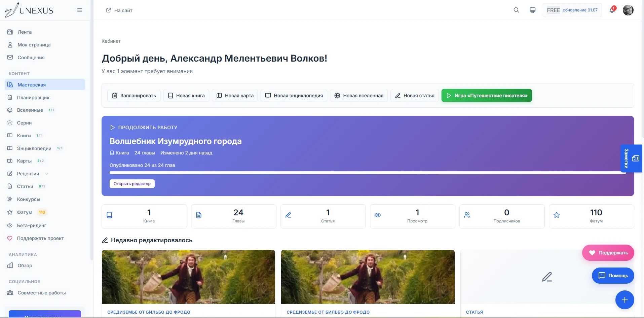
Task: Click the people icon on Подписчиков card
Action: tap(467, 215)
